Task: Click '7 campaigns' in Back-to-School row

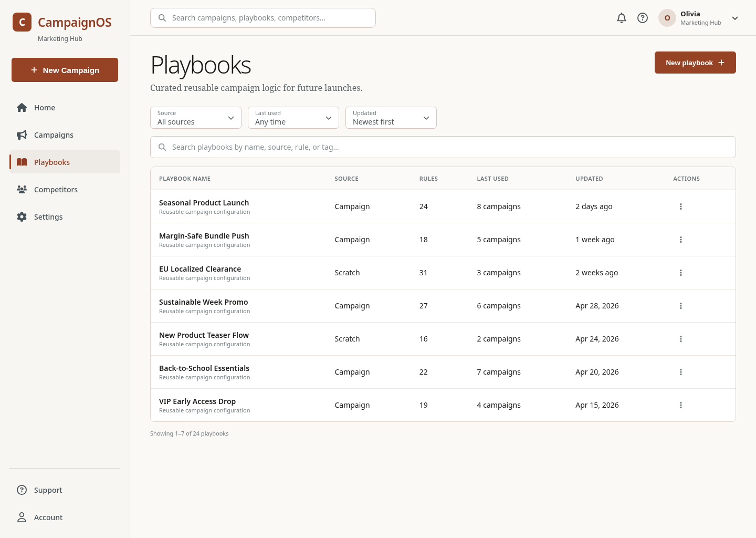Action: click(x=499, y=372)
